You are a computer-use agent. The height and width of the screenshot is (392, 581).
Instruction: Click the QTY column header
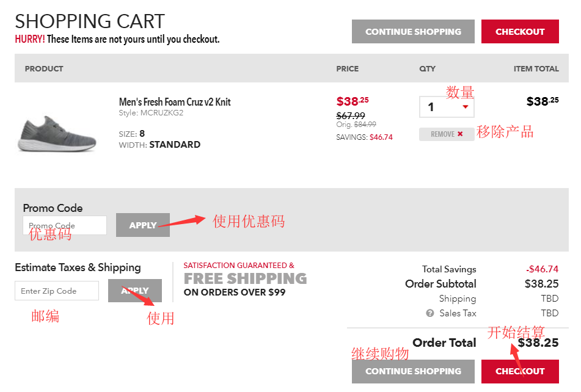pos(428,69)
